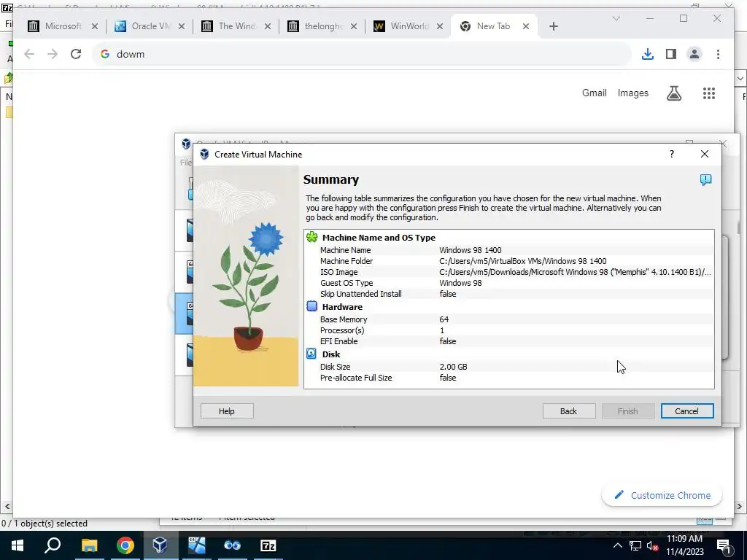Click the Customize Chrome button
Viewport: 747px width, 560px height.
pos(662,495)
